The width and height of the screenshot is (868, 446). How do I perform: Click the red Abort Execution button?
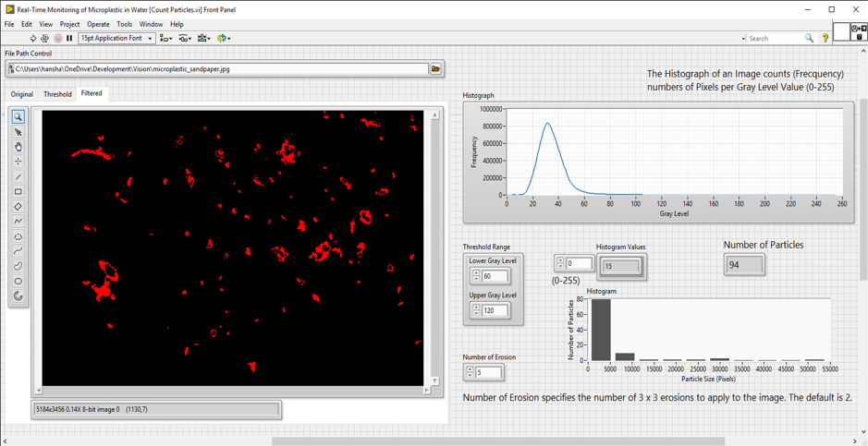[57, 38]
